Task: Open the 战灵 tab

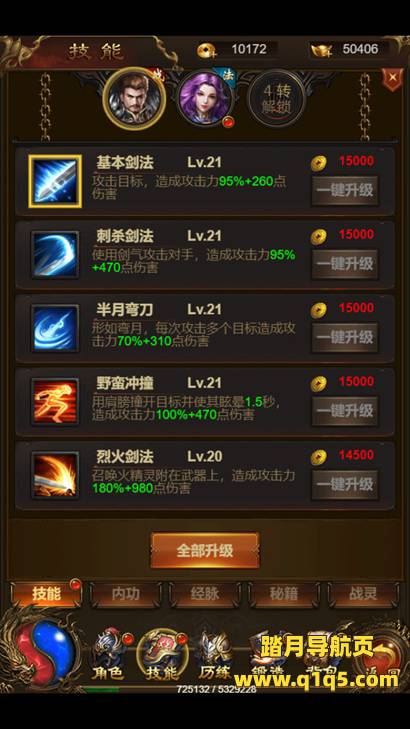Action: coord(363,594)
